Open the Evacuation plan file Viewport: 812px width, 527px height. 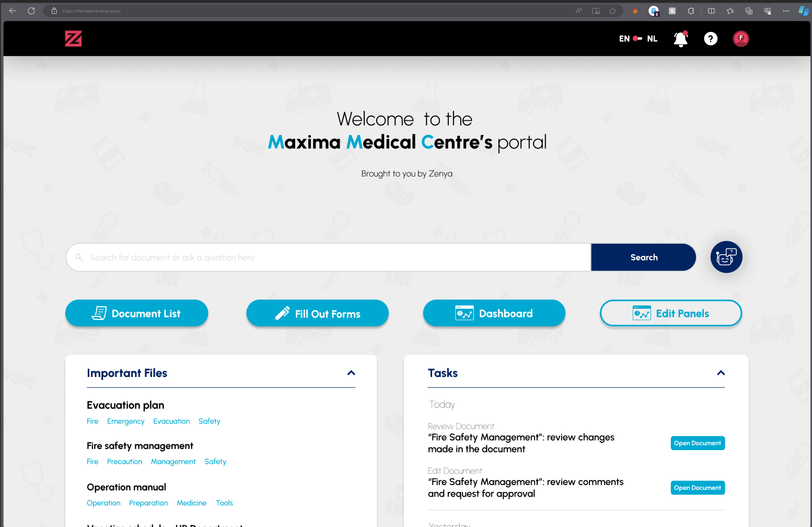(x=125, y=405)
